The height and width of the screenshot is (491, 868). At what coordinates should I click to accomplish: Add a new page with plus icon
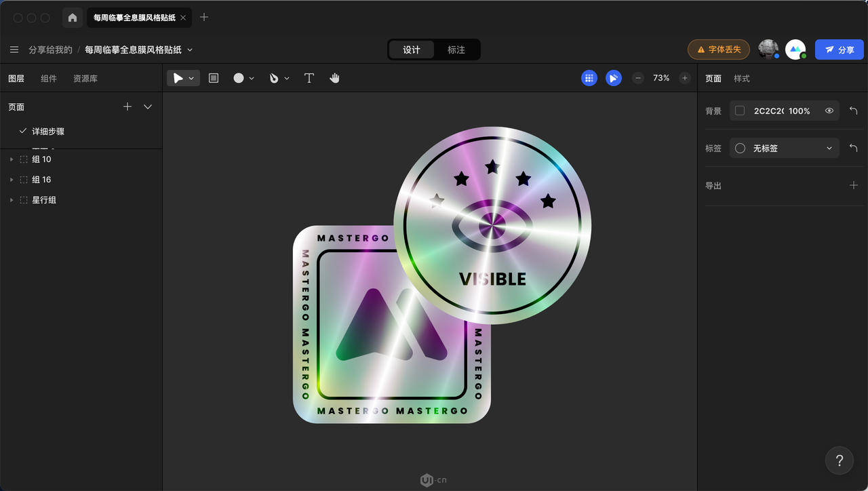coord(127,106)
